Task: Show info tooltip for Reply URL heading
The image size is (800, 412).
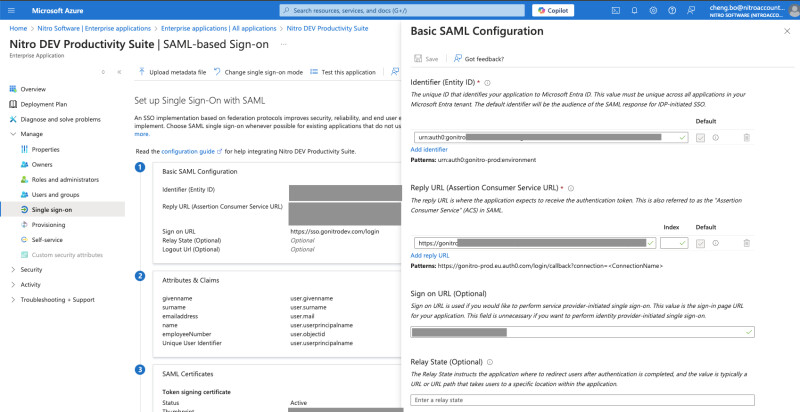Action: pos(571,188)
